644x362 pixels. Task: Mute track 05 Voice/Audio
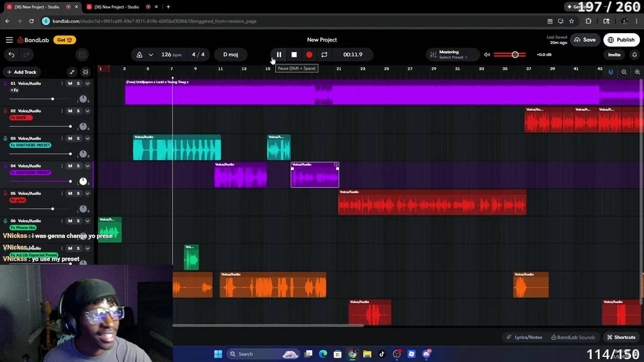(70, 194)
